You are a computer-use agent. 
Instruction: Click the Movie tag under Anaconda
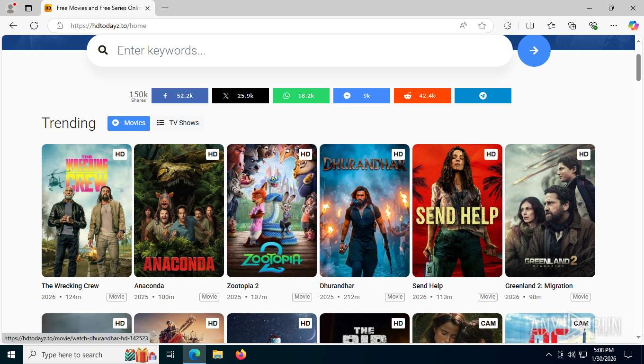click(x=209, y=297)
